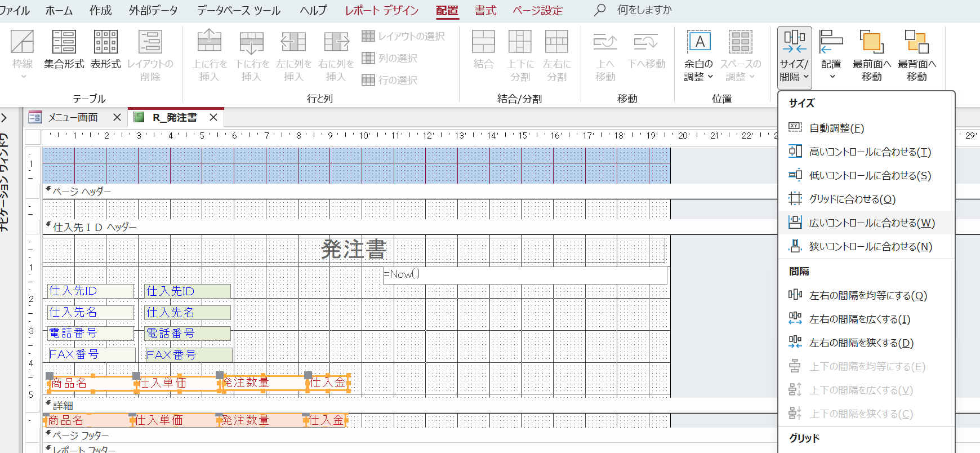The image size is (980, 453).
Task: Select 低いコントロールに合わせる(S)
Action: coord(866,175)
